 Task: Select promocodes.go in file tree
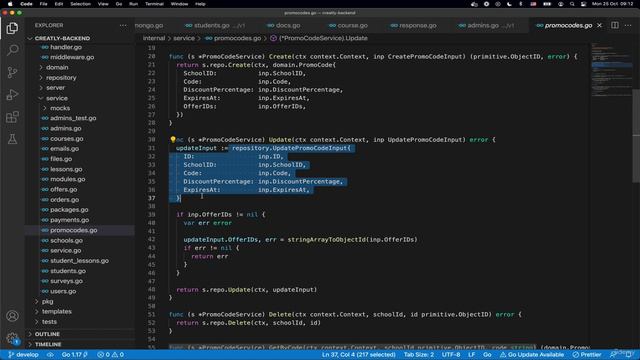(x=80, y=230)
